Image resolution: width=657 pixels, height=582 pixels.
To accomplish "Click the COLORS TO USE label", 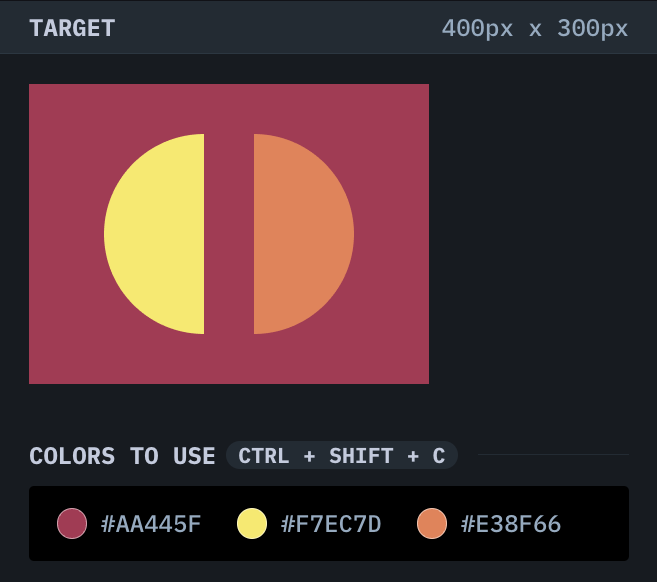I will click(122, 456).
